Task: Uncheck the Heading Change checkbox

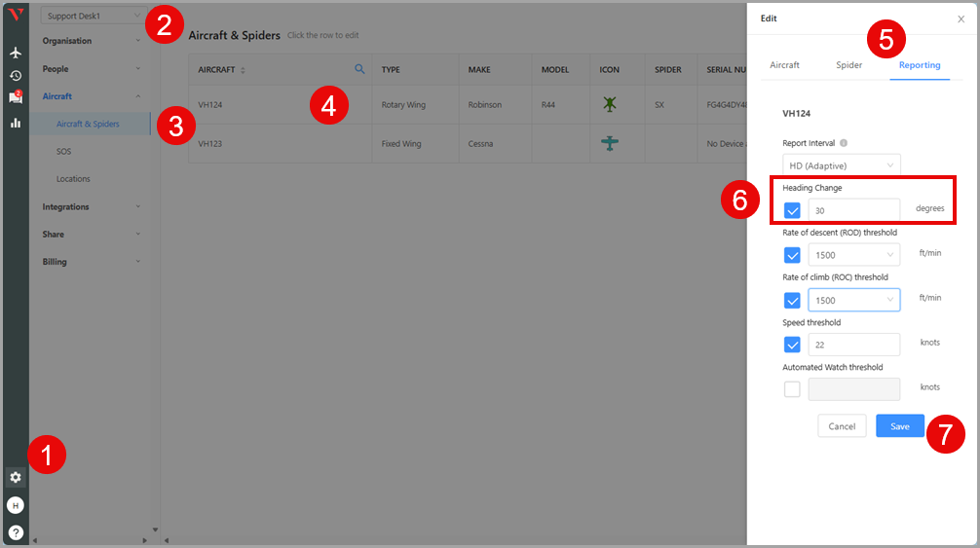Action: click(792, 210)
